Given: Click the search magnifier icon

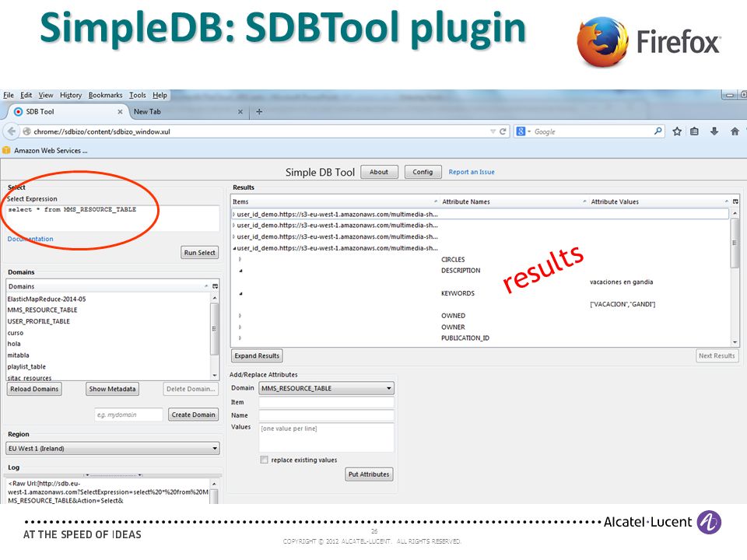Looking at the screenshot, I should point(658,131).
